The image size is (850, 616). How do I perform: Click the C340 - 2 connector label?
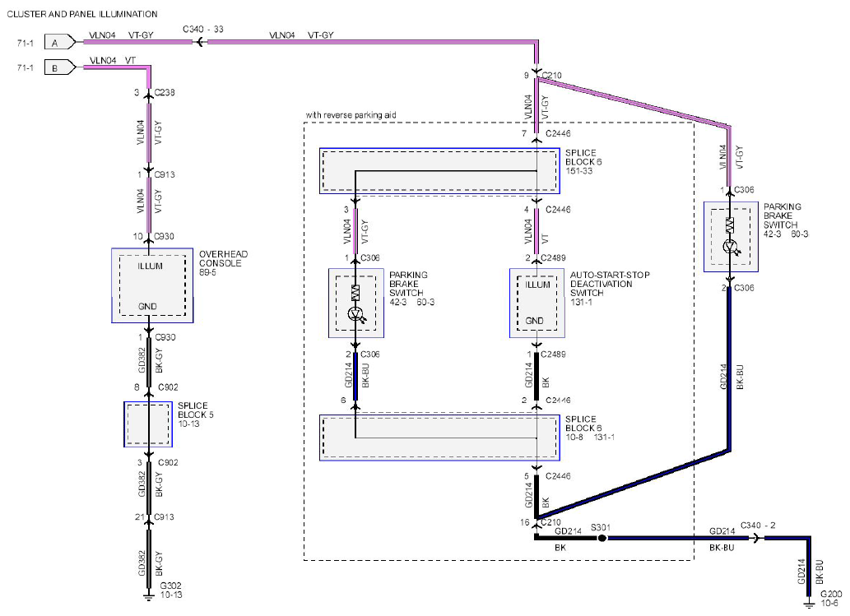click(758, 526)
